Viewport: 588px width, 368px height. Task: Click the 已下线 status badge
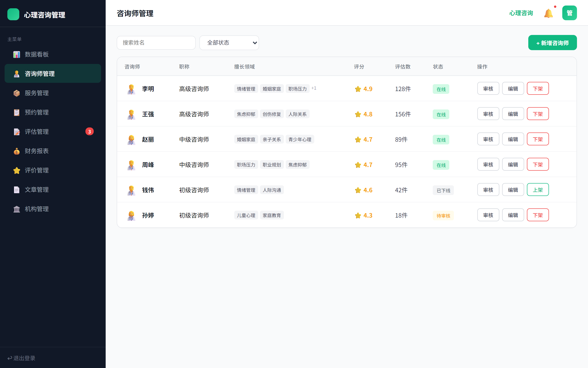[443, 190]
